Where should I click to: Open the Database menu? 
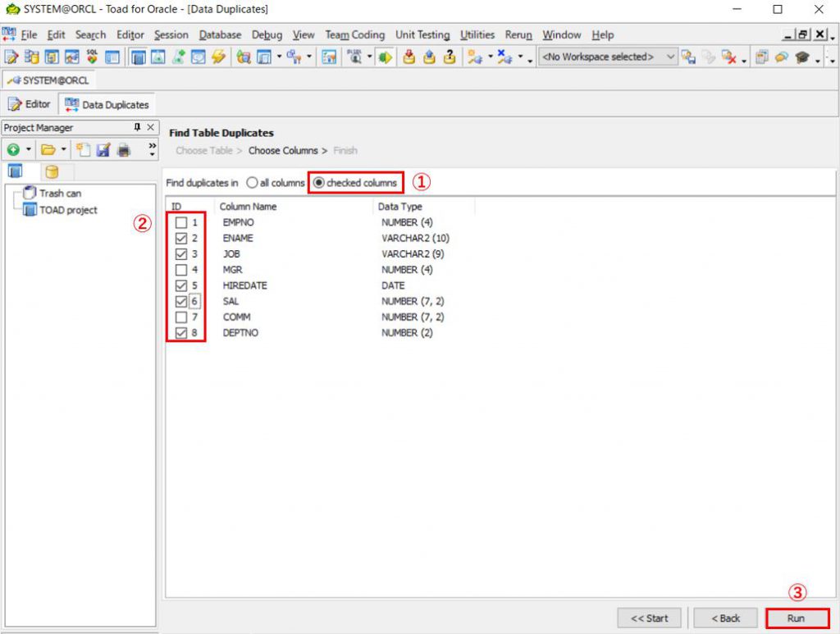click(220, 34)
